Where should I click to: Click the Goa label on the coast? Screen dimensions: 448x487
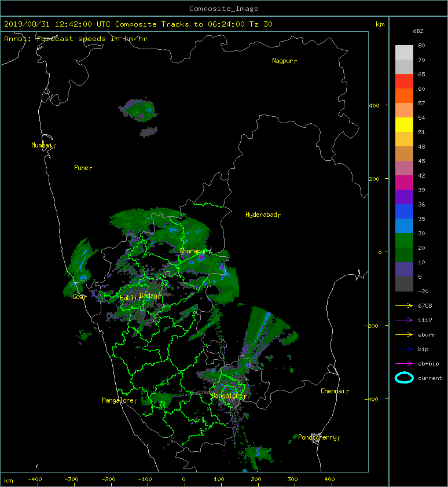pos(78,297)
